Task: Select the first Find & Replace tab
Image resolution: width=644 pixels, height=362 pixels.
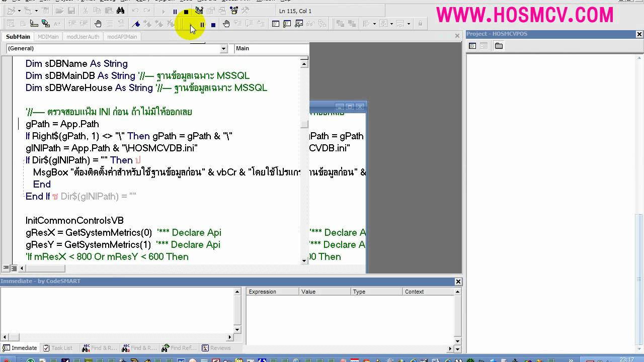Action: pos(100,348)
